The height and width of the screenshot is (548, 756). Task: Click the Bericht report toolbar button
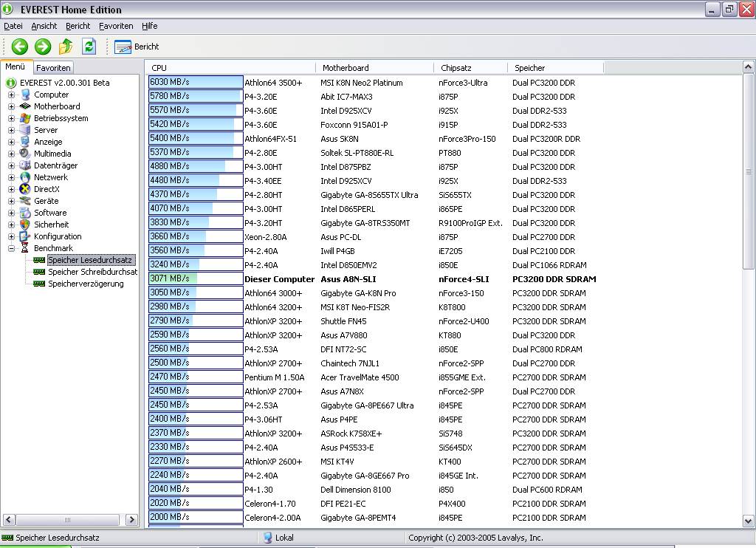click(137, 47)
